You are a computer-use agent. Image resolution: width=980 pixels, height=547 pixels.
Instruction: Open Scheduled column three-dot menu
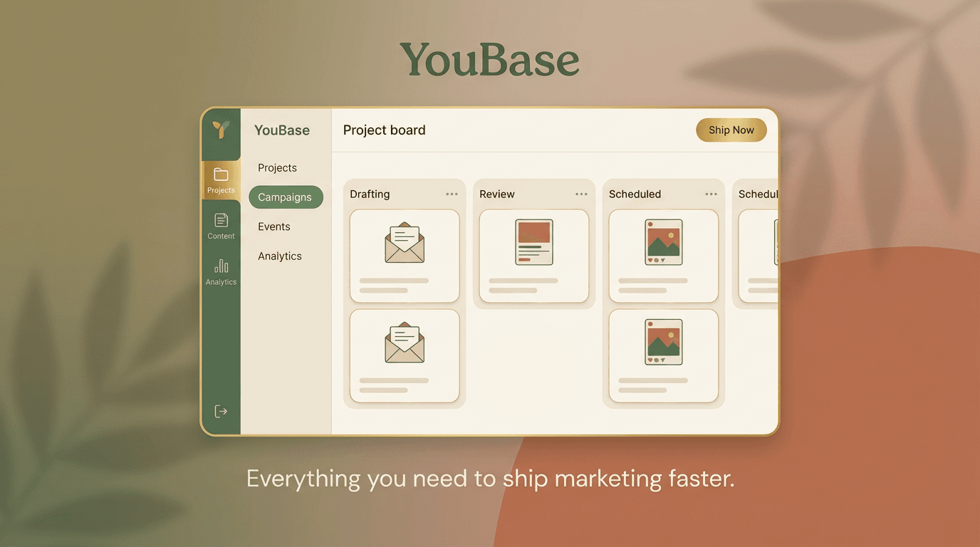(711, 194)
